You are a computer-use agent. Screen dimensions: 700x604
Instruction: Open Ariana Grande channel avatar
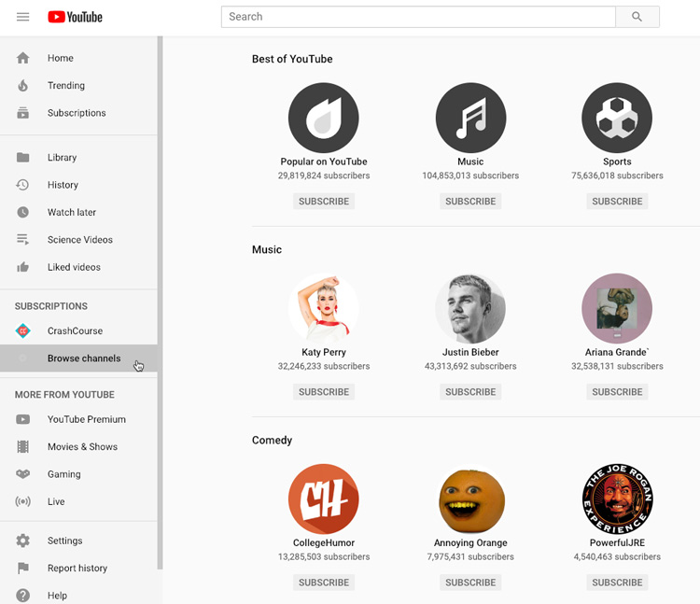tap(617, 308)
